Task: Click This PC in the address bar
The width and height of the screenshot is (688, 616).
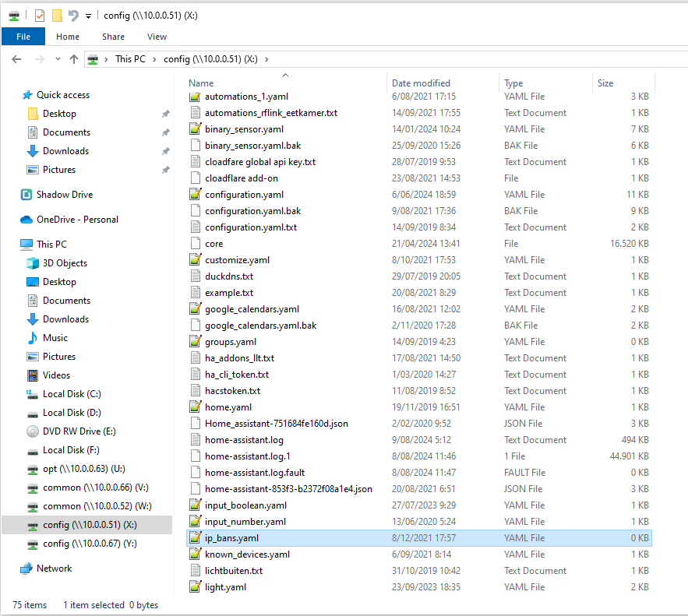Action: pyautogui.click(x=130, y=59)
